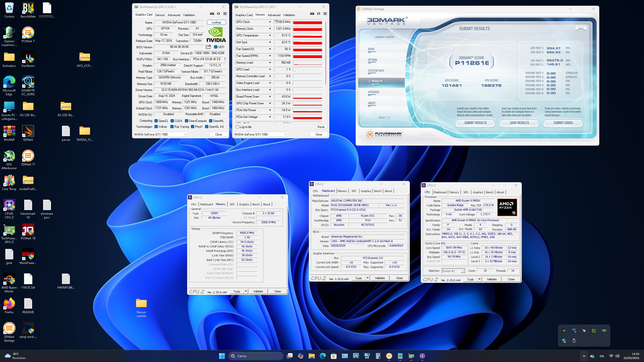The image size is (644, 362).
Task: Expand the Board Power Draw sensor dropdown
Action: tap(270, 97)
